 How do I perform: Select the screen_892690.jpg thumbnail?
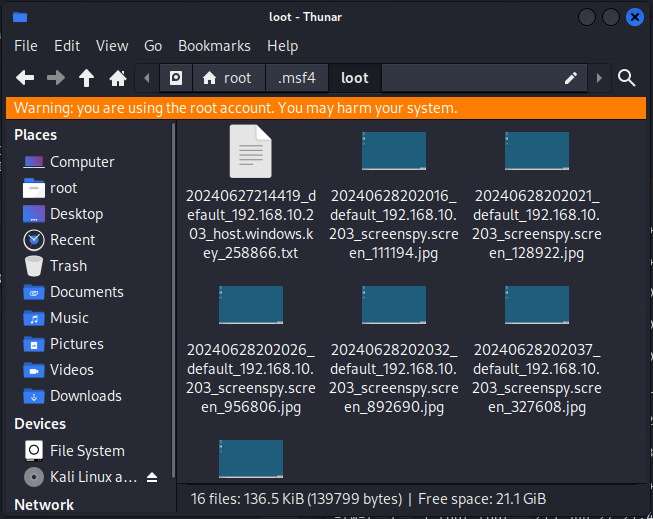[394, 305]
